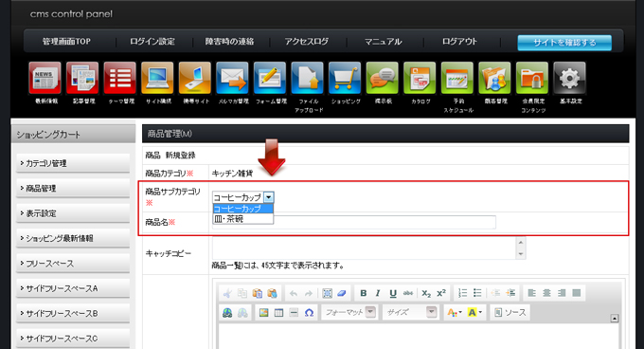
Task: Insert special character omega icon
Action: 309,313
